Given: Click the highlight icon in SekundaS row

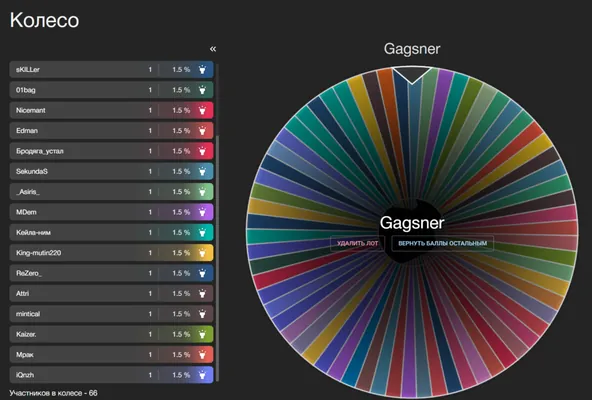Looking at the screenshot, I should point(202,171).
